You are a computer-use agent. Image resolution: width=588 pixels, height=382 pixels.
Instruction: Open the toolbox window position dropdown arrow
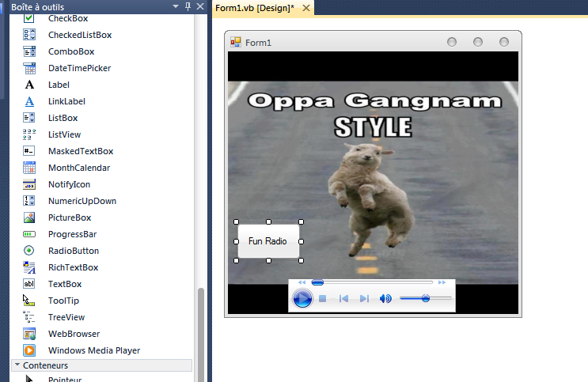176,7
